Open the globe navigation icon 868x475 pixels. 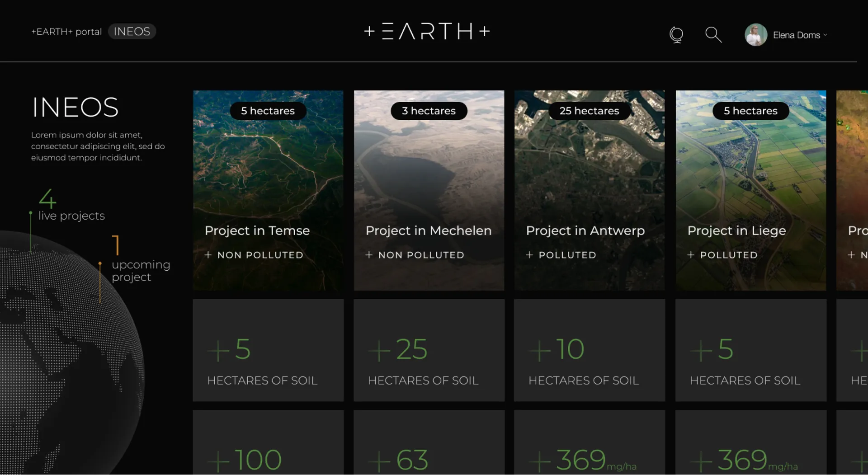point(676,34)
